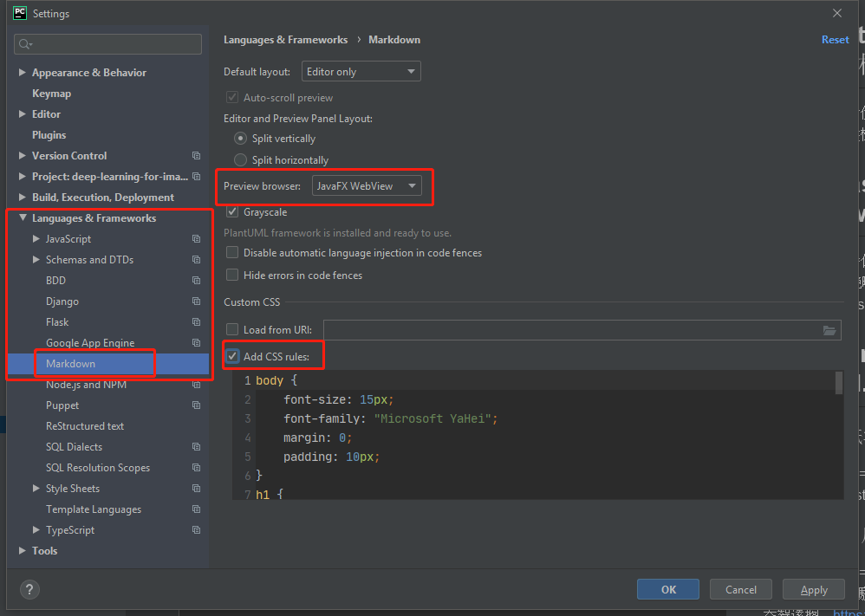865x616 pixels.
Task: Click the project-level icon beside Google App Engine
Action: click(x=197, y=343)
